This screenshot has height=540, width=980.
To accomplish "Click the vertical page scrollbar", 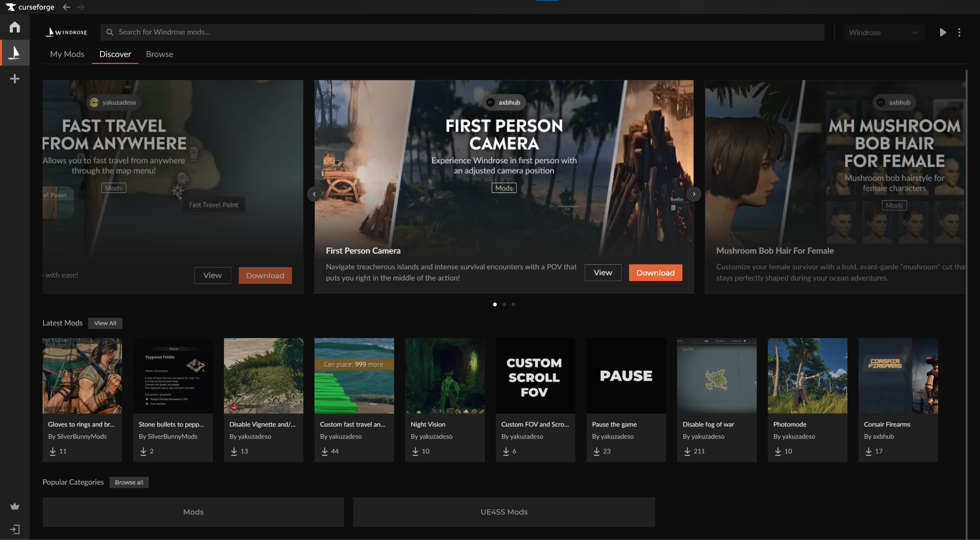I will click(x=967, y=304).
